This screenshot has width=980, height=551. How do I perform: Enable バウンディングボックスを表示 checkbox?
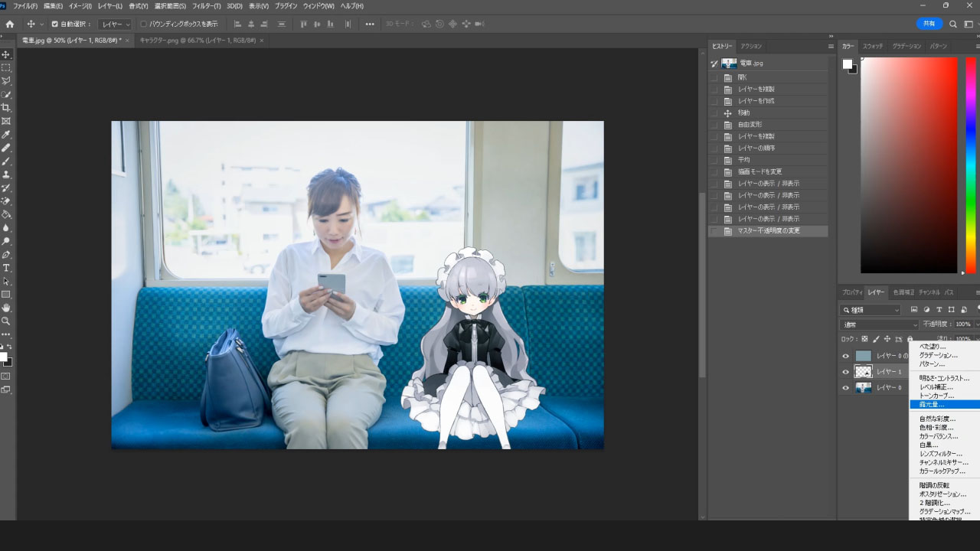143,24
